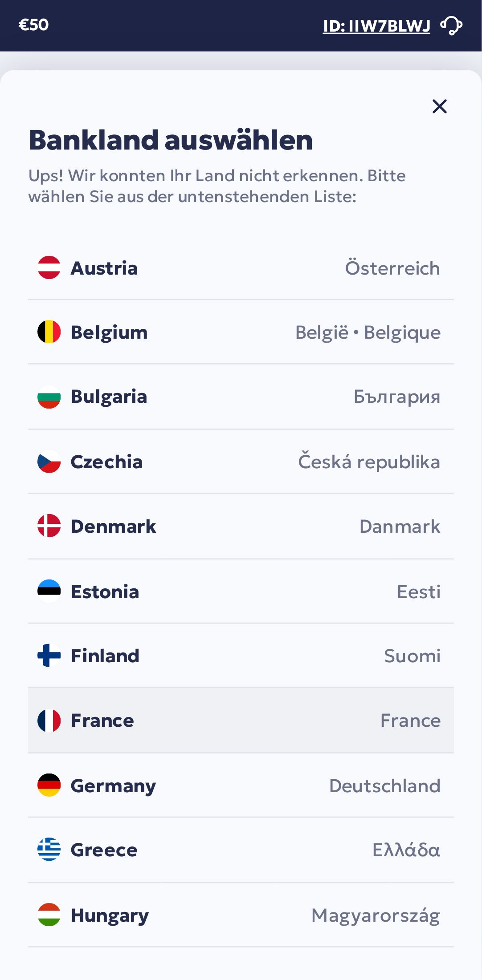The width and height of the screenshot is (482, 980).
Task: Click the Denmark flag icon
Action: click(49, 526)
